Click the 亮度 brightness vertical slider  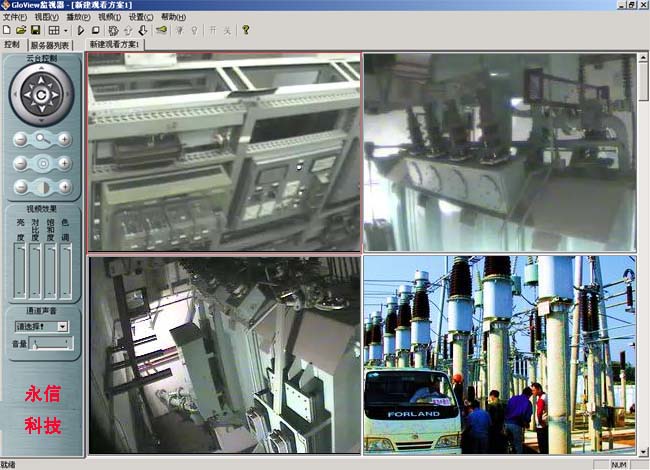[20, 270]
